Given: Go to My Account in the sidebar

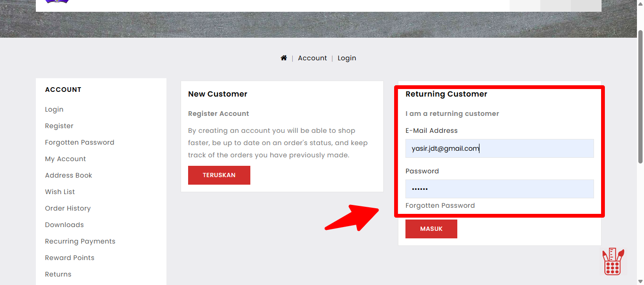Looking at the screenshot, I should click(66, 159).
